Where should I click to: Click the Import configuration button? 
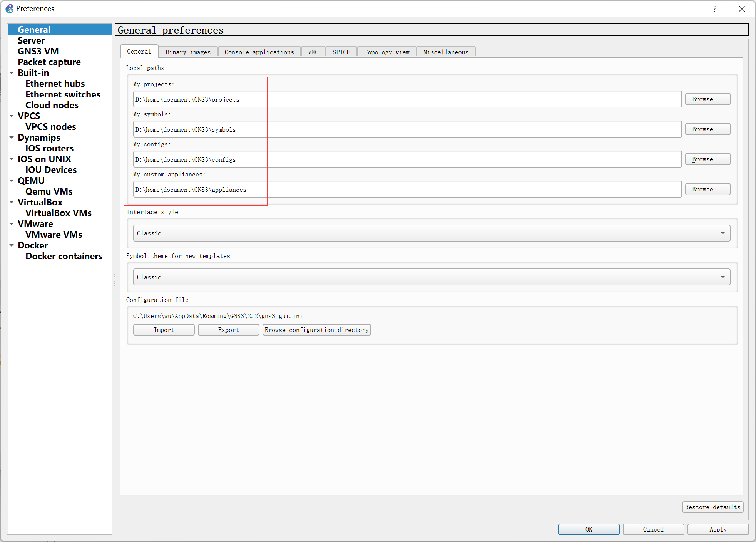[164, 330]
